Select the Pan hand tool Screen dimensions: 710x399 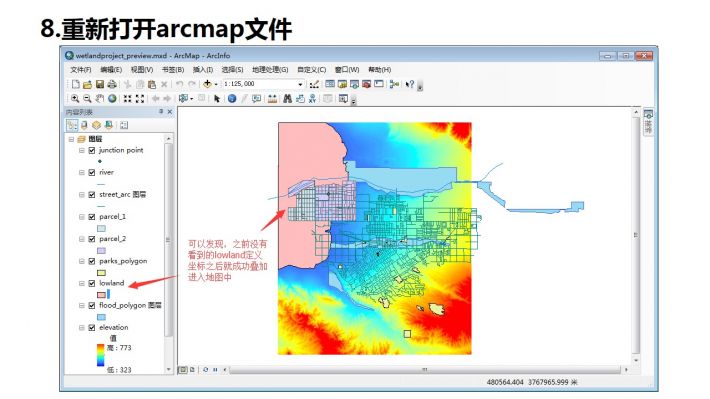pos(100,99)
